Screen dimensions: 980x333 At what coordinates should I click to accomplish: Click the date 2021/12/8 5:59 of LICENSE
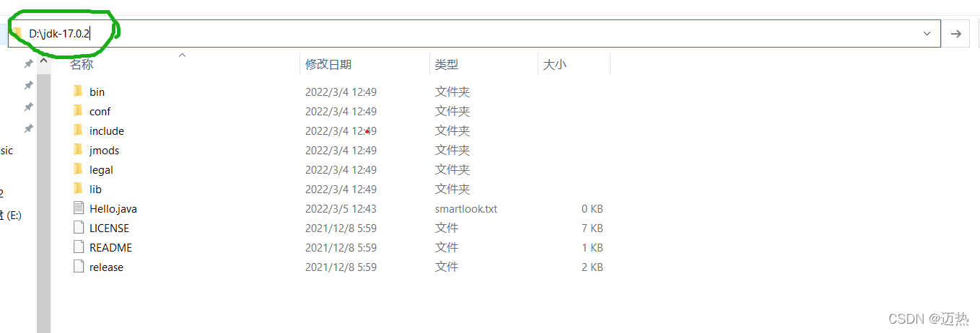[341, 228]
